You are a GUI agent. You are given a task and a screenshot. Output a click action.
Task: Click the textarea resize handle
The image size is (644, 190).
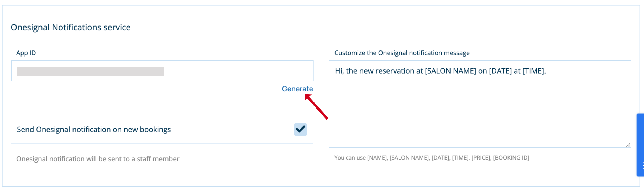click(628, 145)
